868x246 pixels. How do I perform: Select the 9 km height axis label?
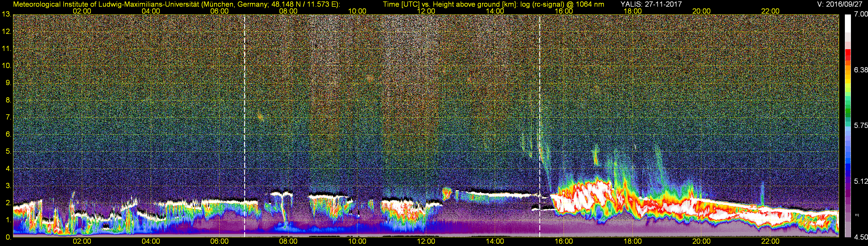tap(8, 83)
